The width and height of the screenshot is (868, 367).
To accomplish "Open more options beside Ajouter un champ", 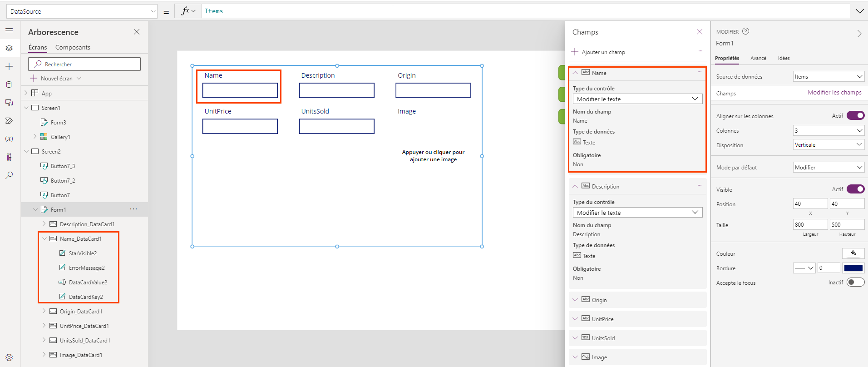I will (700, 51).
